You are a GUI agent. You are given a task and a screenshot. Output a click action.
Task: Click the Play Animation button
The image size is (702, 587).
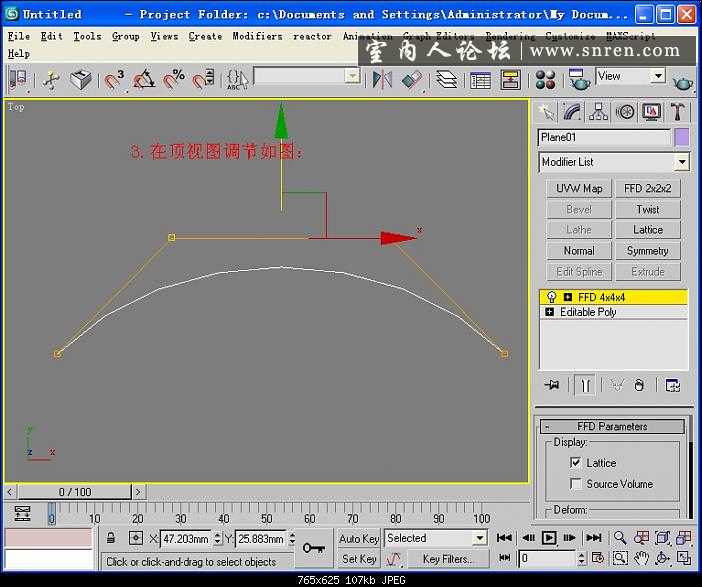point(549,537)
